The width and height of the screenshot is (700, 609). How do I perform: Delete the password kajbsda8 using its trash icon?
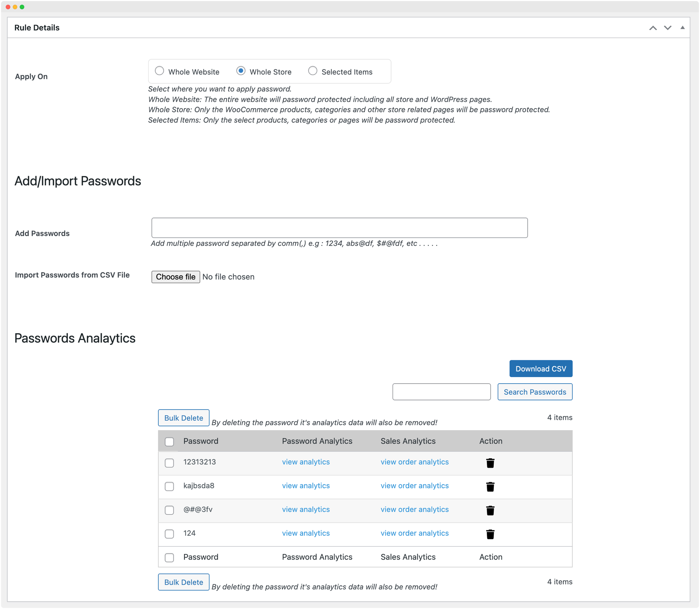(x=490, y=487)
